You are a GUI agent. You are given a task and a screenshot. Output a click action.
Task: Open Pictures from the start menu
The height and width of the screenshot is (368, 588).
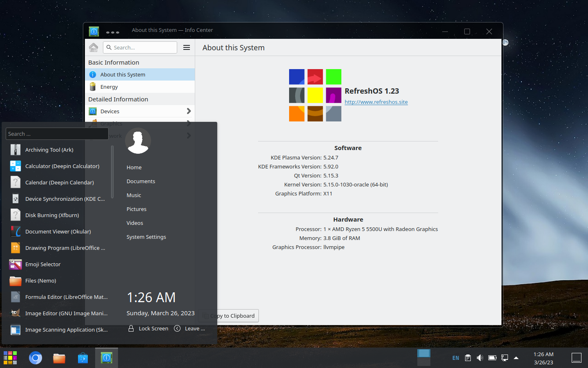point(136,209)
